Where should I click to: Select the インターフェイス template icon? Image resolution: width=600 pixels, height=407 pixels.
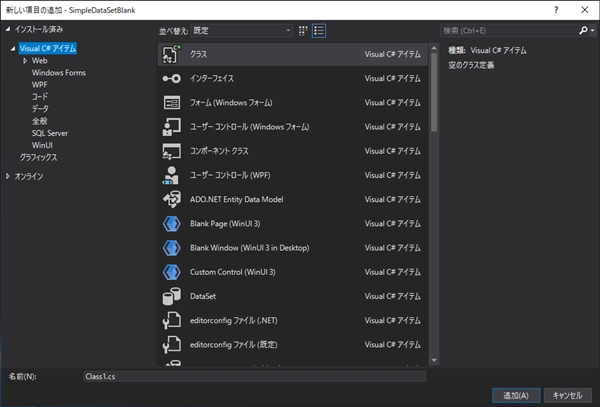coord(171,78)
